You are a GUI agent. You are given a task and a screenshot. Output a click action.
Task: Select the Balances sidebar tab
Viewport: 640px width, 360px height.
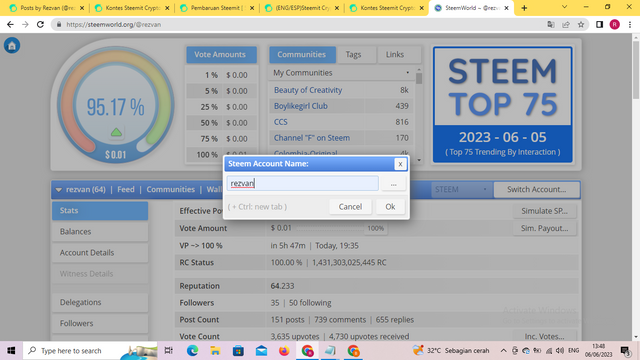(x=100, y=232)
